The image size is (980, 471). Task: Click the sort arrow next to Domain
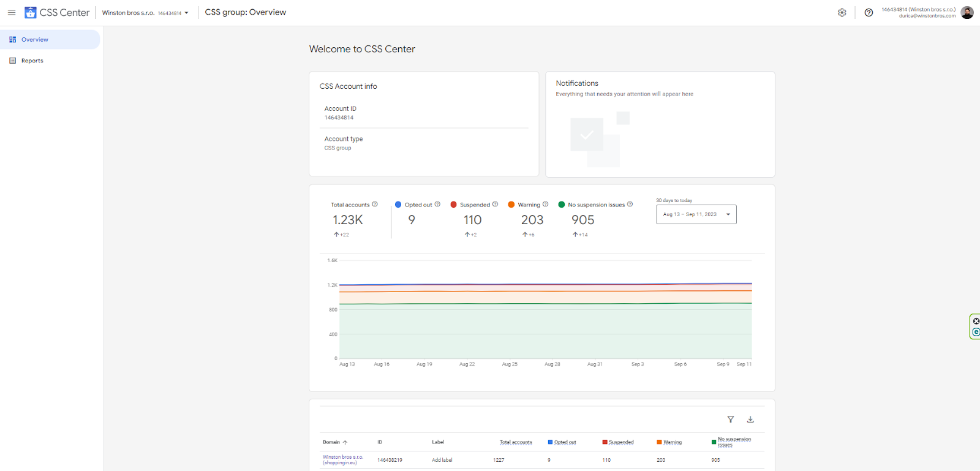pyautogui.click(x=345, y=442)
